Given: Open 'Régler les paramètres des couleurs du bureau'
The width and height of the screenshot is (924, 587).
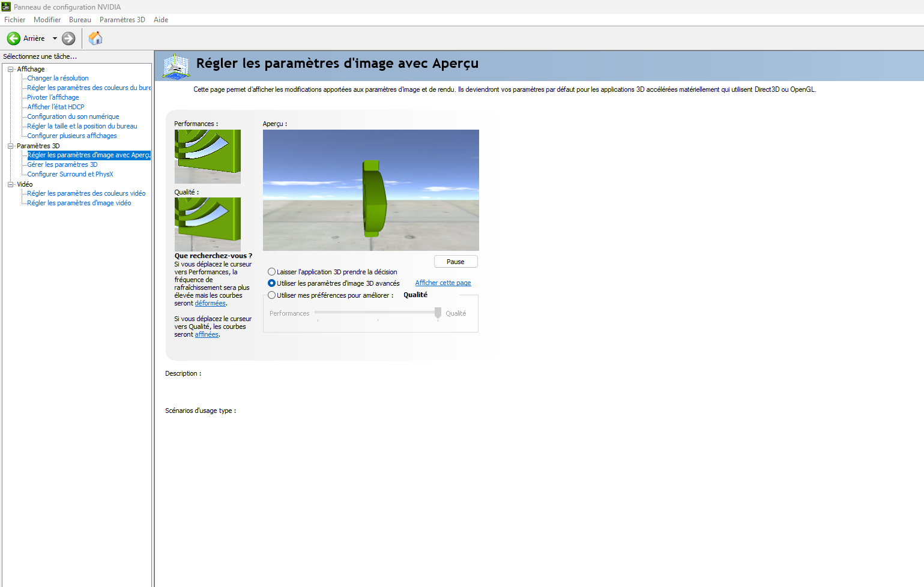Looking at the screenshot, I should pos(89,88).
